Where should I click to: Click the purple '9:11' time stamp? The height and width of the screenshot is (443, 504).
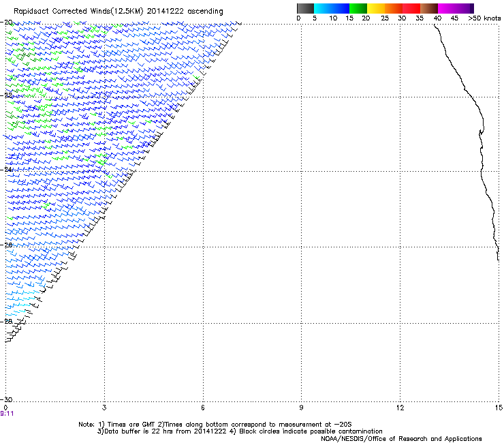click(x=7, y=414)
